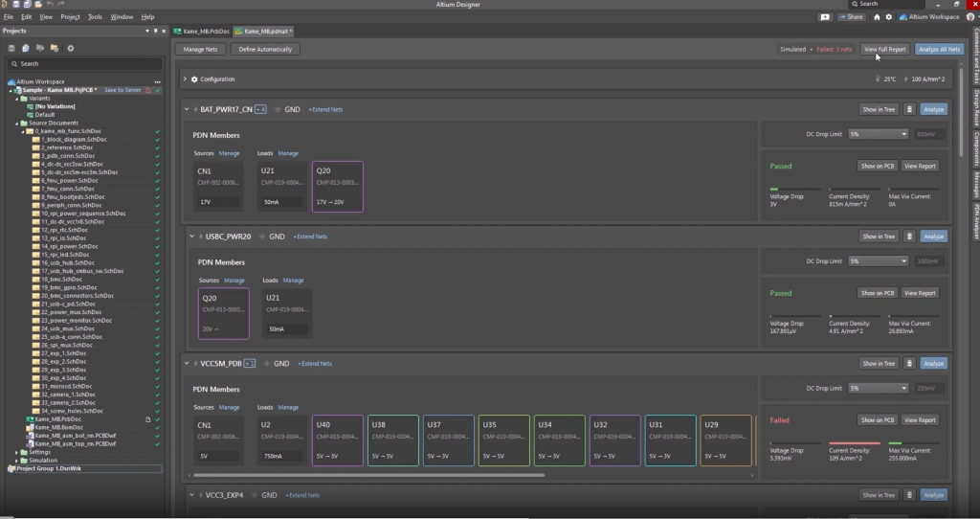Delete the BAT_PWR17_CN network using trash icon
The width and height of the screenshot is (980, 519).
tap(909, 109)
